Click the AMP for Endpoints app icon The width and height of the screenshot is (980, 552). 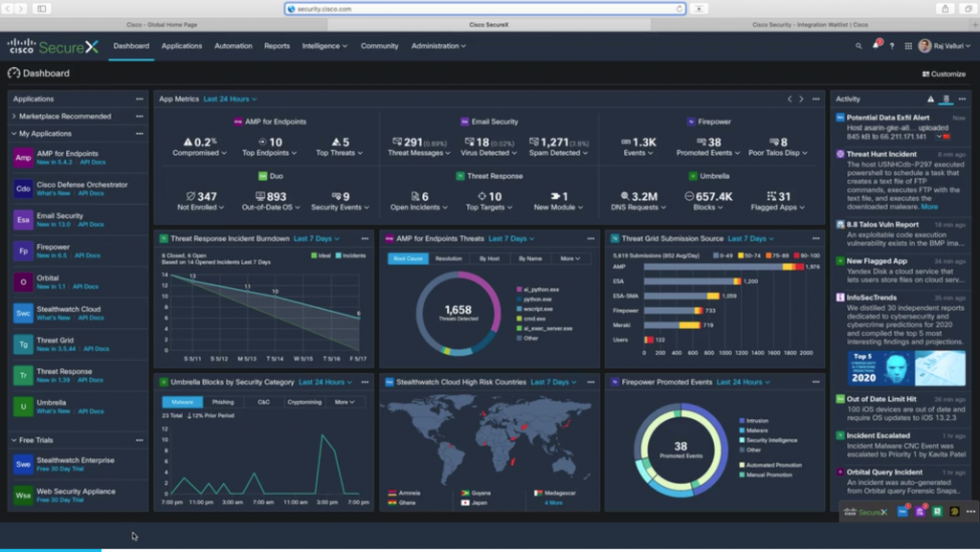coord(23,158)
